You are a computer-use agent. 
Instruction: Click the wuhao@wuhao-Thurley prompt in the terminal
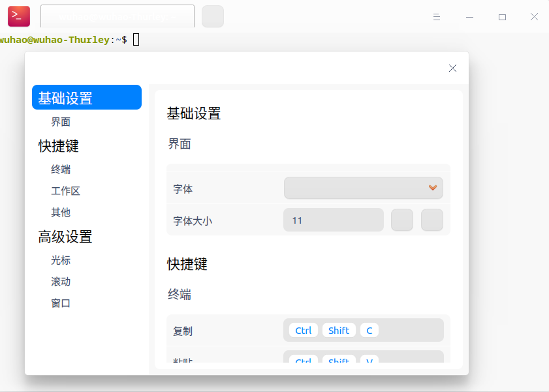(63, 40)
